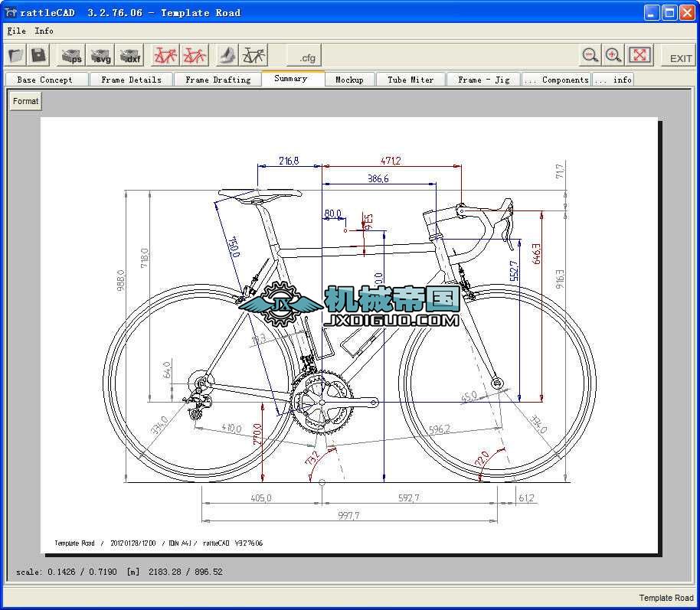Screen dimensions: 700x610
Task: Open the Info menu
Action: [44, 31]
